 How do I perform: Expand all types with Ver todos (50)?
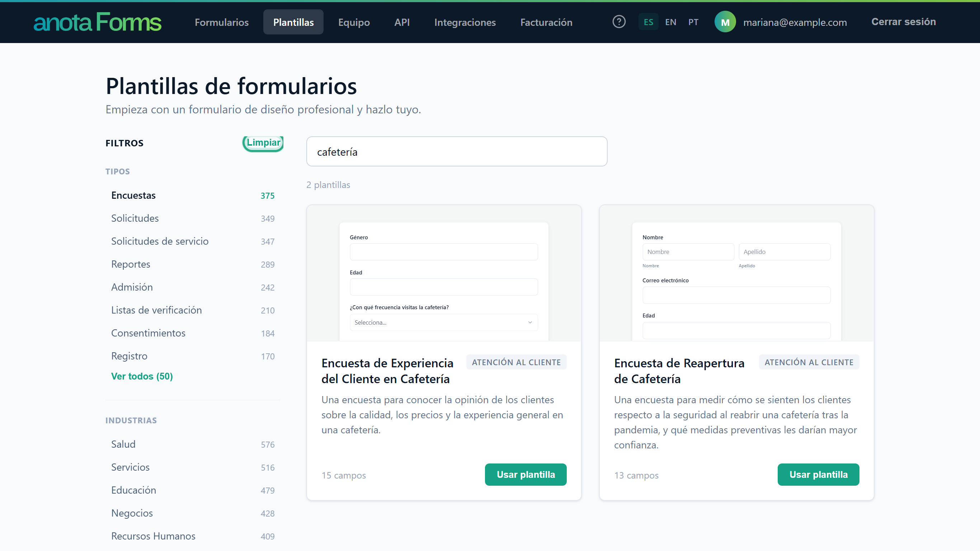coord(142,376)
